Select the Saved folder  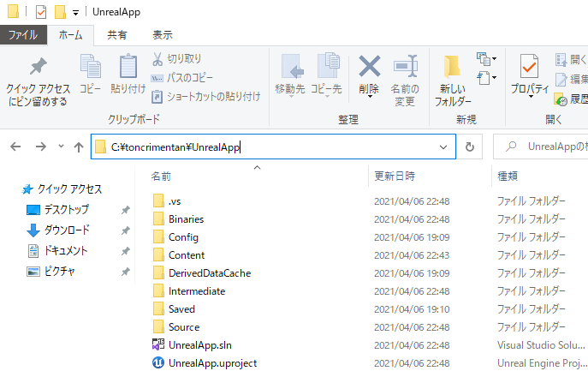tap(181, 309)
